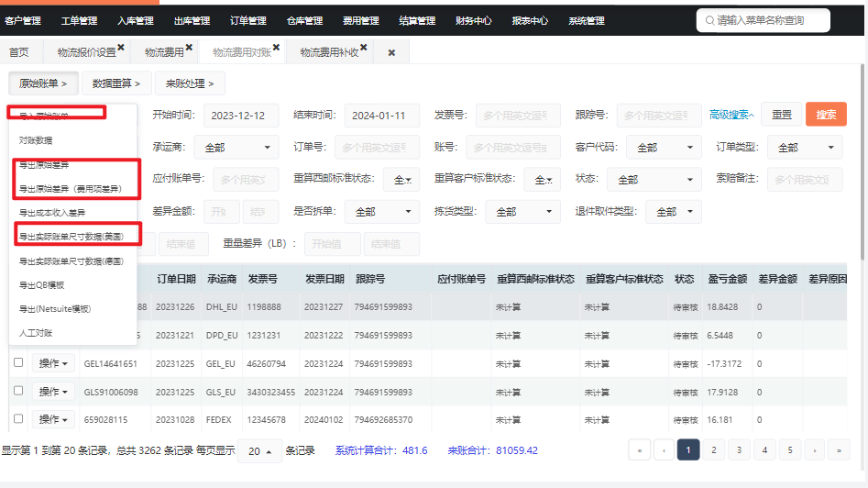Go to page 3 in pagination
The image size is (868, 488).
pos(739,449)
